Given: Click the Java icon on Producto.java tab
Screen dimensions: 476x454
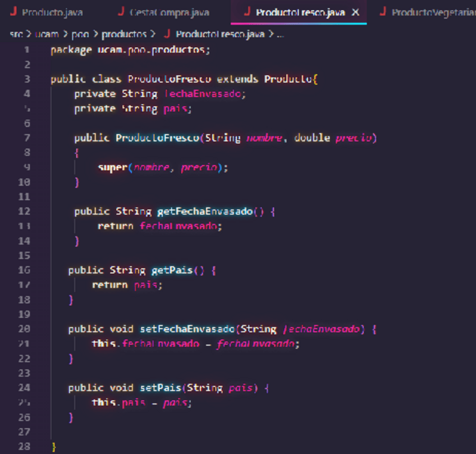Looking at the screenshot, I should (13, 12).
